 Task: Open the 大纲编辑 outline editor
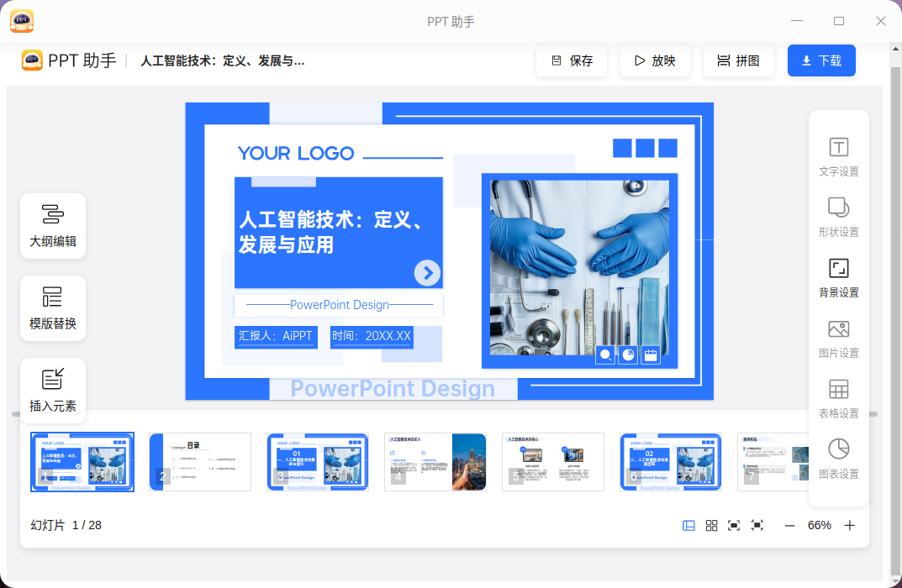pyautogui.click(x=53, y=226)
